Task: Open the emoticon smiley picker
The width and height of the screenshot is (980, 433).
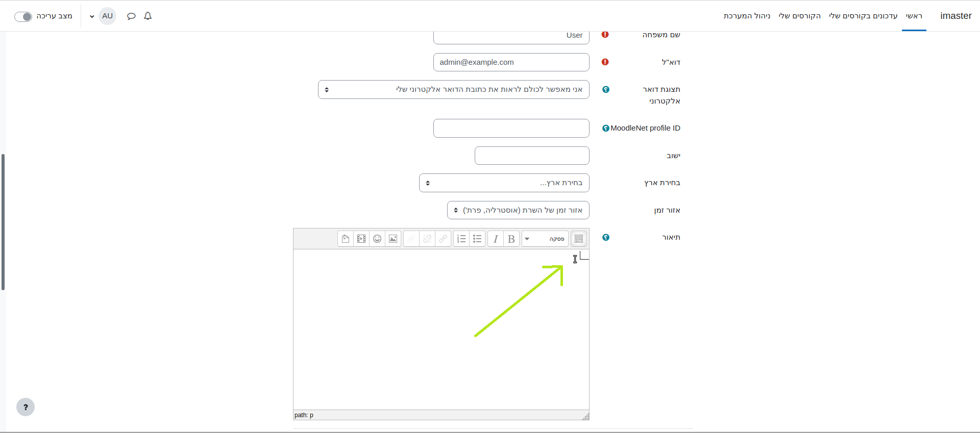Action: (x=377, y=239)
